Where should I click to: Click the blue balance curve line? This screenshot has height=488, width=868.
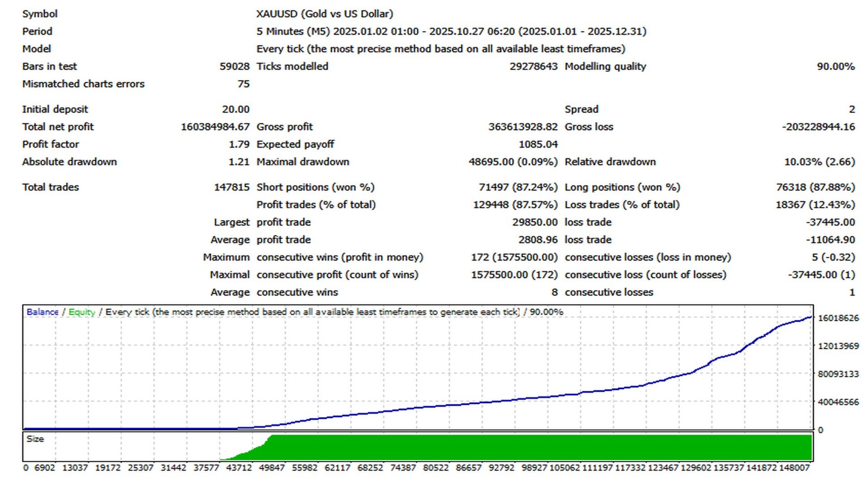(x=452, y=405)
